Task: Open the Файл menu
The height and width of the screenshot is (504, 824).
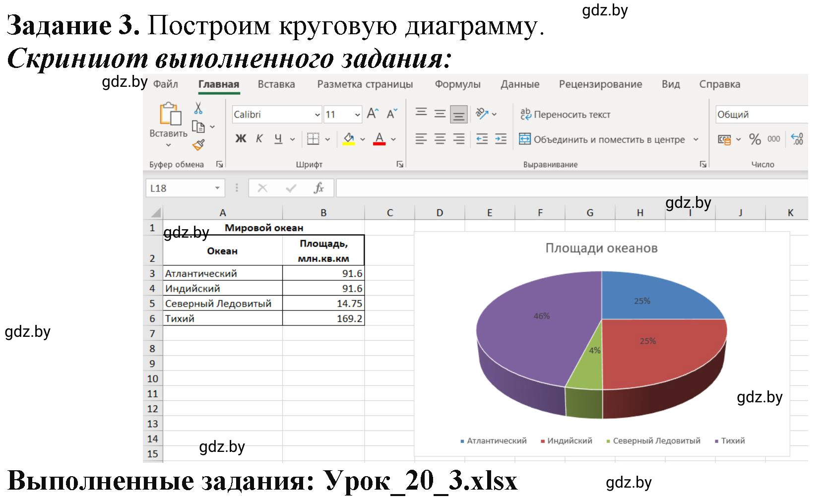Action: pos(165,84)
